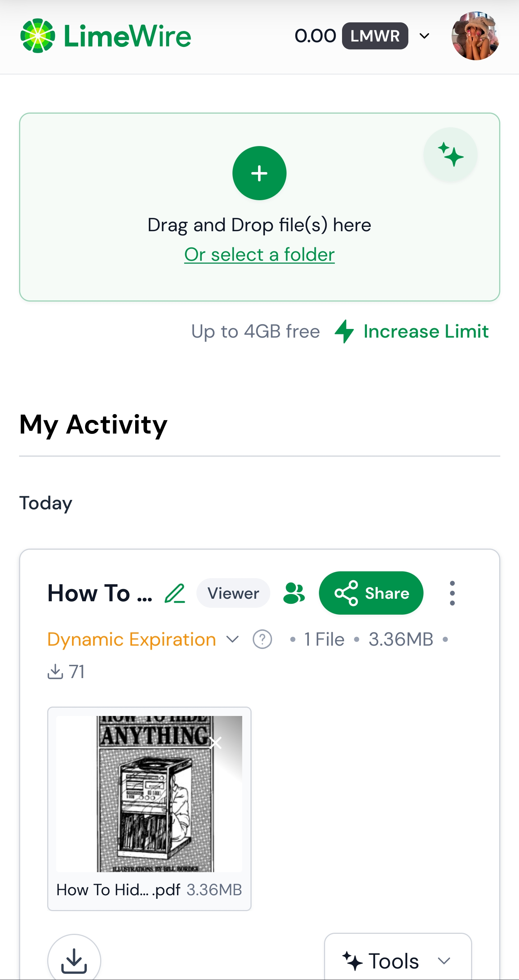Click the green Share button

click(x=371, y=593)
